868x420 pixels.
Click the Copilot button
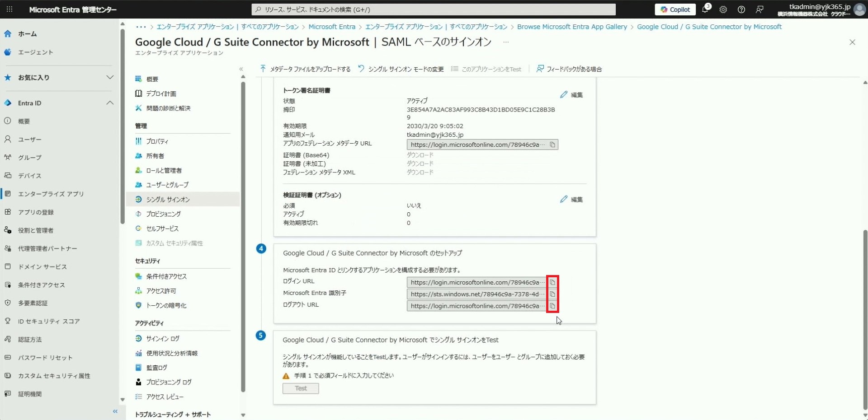tap(675, 9)
